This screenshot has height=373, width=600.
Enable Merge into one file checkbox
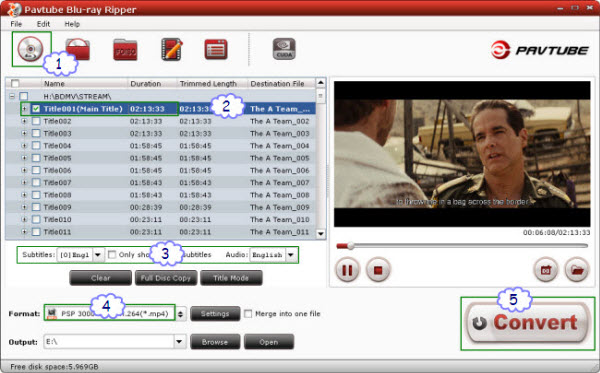tap(248, 314)
